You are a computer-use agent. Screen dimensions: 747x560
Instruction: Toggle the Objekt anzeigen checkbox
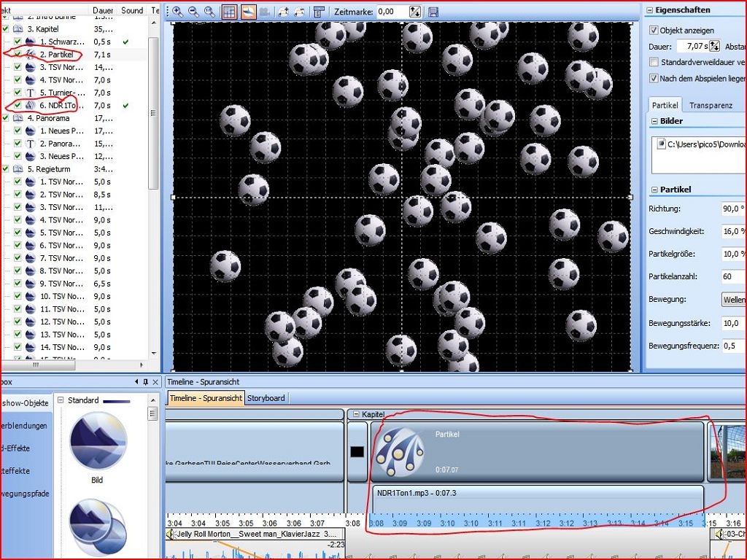point(654,31)
